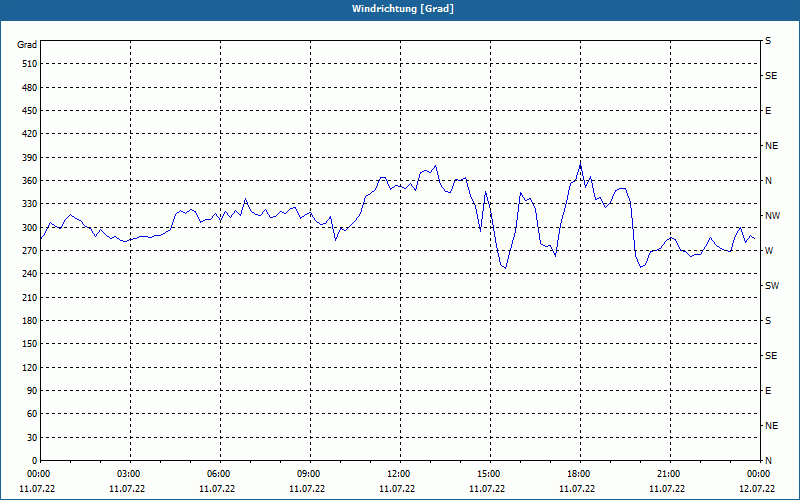
Task: Click the 180 degree axis label
Action: tap(30, 320)
